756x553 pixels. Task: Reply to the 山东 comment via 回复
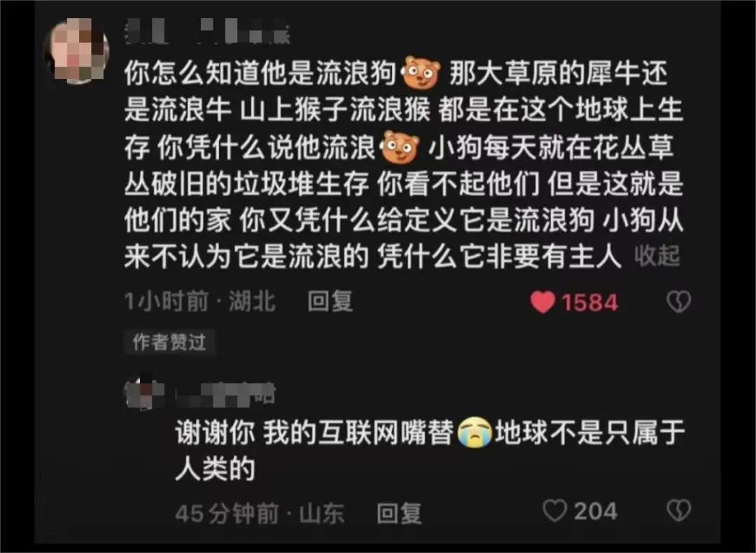tap(399, 513)
